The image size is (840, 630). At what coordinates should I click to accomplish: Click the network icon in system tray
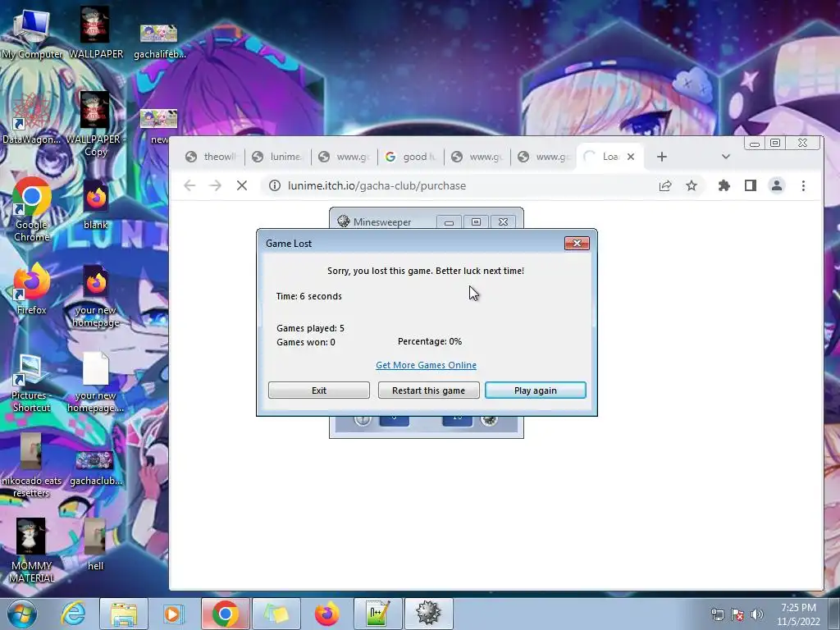pos(718,614)
